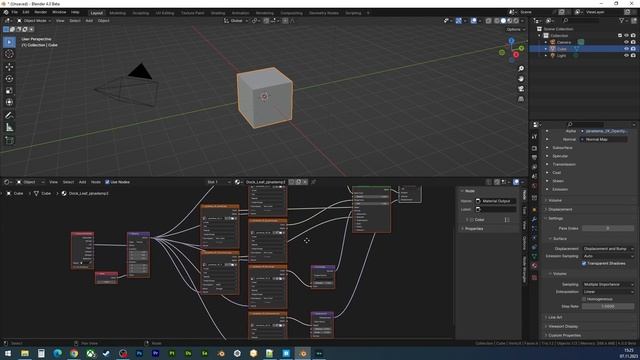Disable Cube in renders camera icon
The height and width of the screenshot is (360, 640).
point(633,49)
